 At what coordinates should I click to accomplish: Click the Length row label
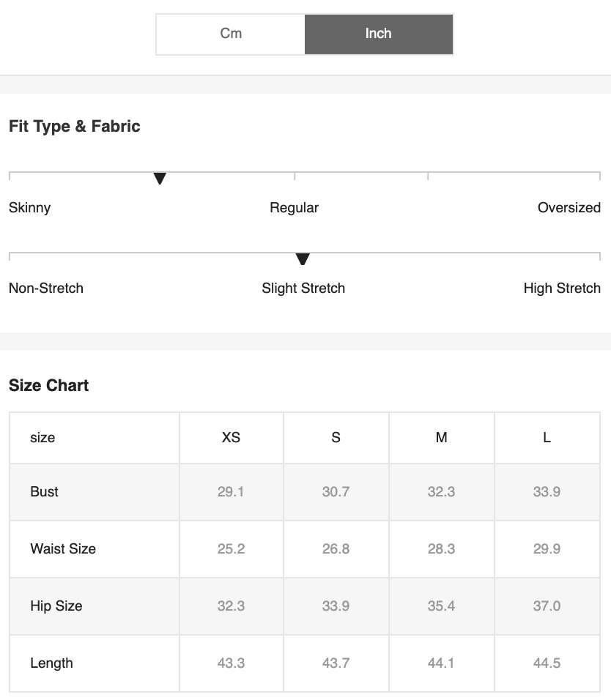point(51,663)
